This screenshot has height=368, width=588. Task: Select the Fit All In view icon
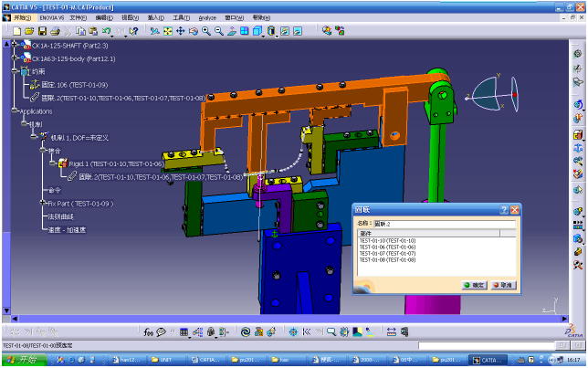[167, 31]
